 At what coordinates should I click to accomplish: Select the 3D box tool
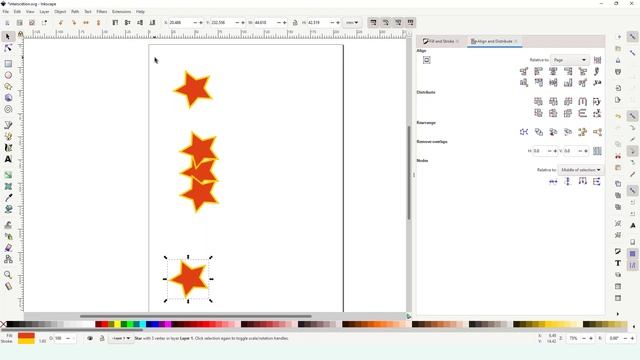8,98
